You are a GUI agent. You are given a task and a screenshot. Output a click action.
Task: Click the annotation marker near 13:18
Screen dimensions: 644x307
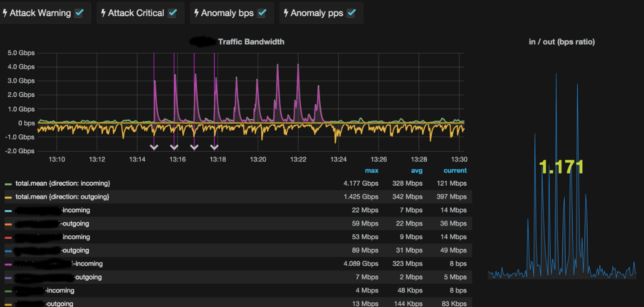point(214,147)
